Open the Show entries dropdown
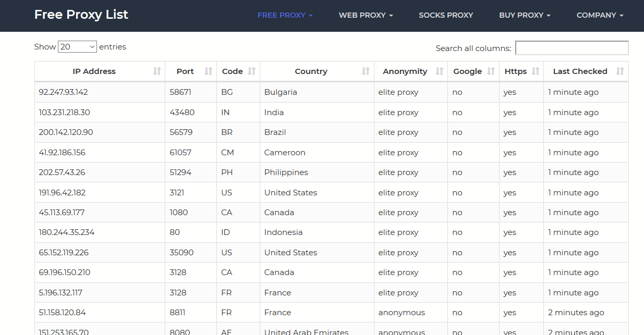The width and height of the screenshot is (644, 335). [77, 46]
